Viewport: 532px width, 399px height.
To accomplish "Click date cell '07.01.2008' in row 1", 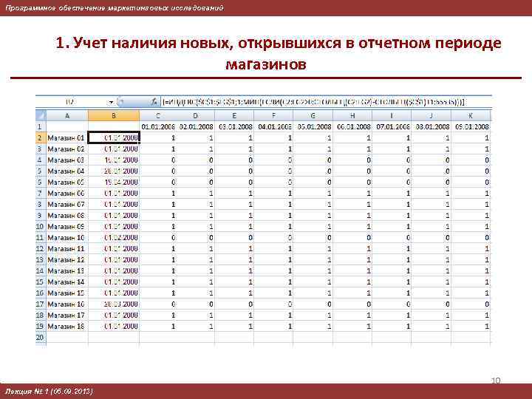I will [392, 127].
